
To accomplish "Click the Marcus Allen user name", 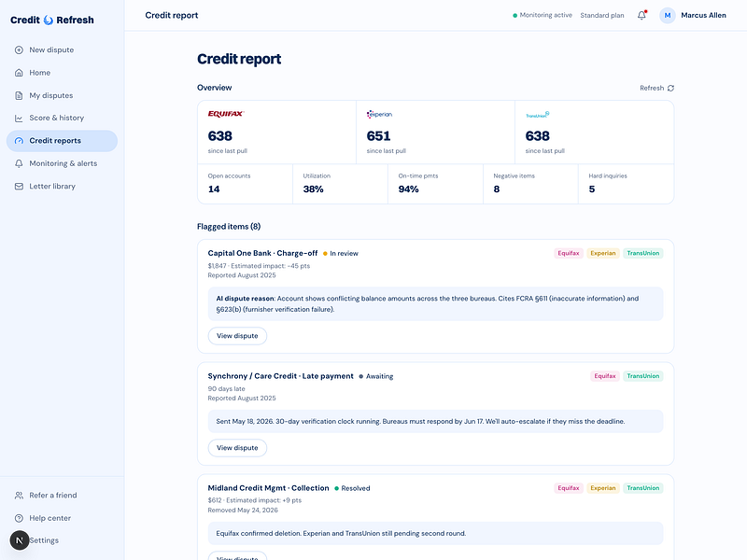I will click(703, 15).
